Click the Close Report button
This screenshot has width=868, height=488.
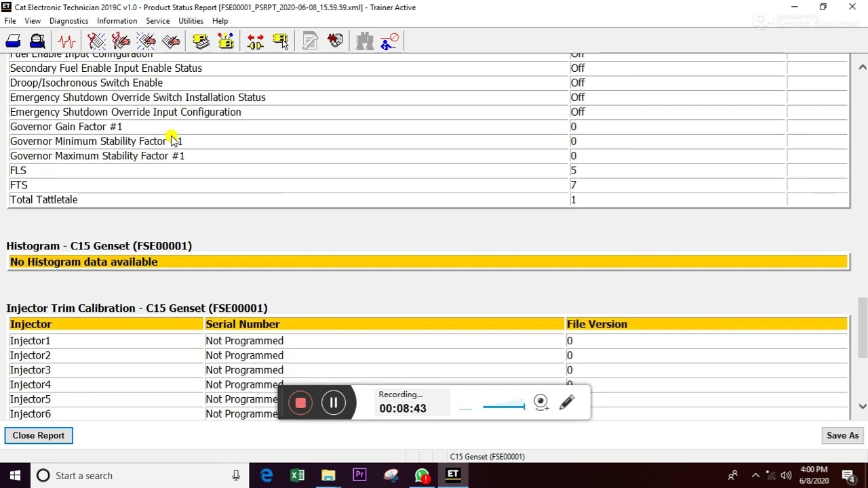pyautogui.click(x=39, y=436)
